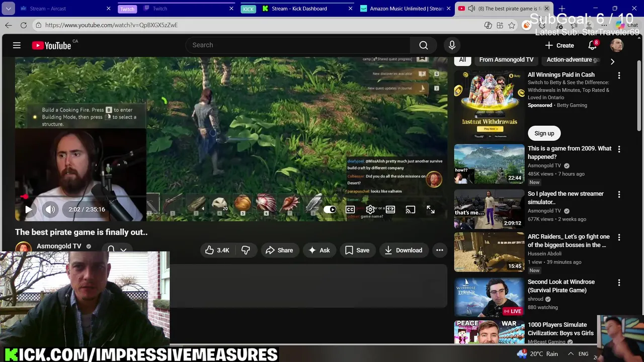Image resolution: width=644 pixels, height=362 pixels.
Task: Switch to theater mode
Action: pos(390,210)
